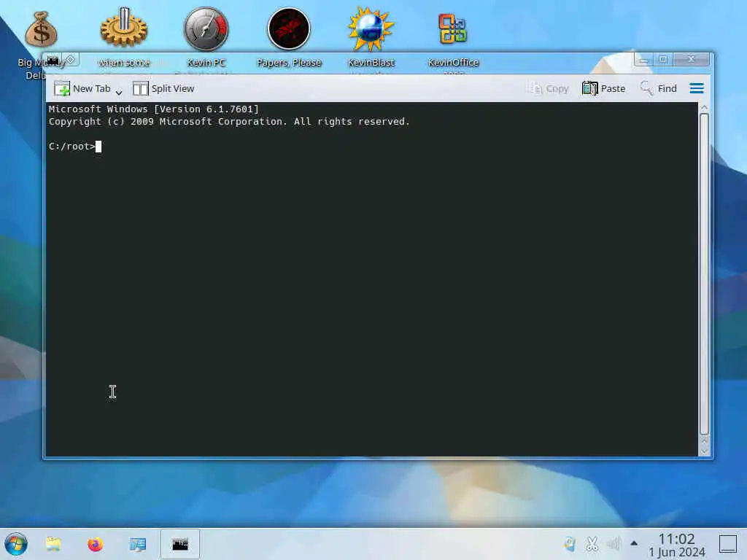
Task: Toggle the window pin icon in the titlebar
Action: [70, 60]
